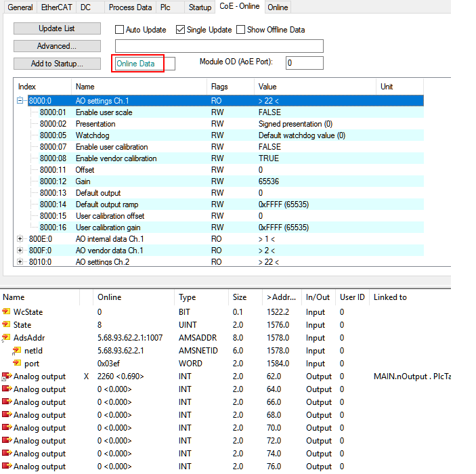Enable the Auto Update checkbox
The image size is (476, 474).
pos(120,29)
